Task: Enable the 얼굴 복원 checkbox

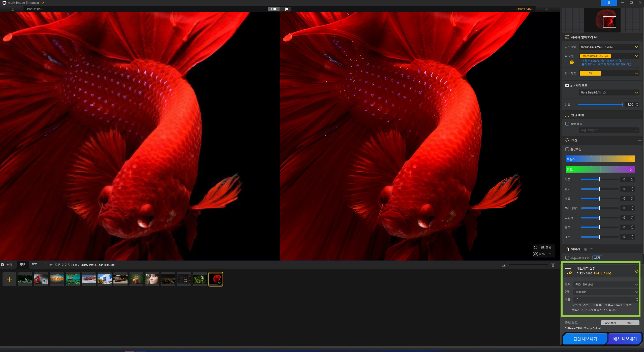Action: click(567, 124)
